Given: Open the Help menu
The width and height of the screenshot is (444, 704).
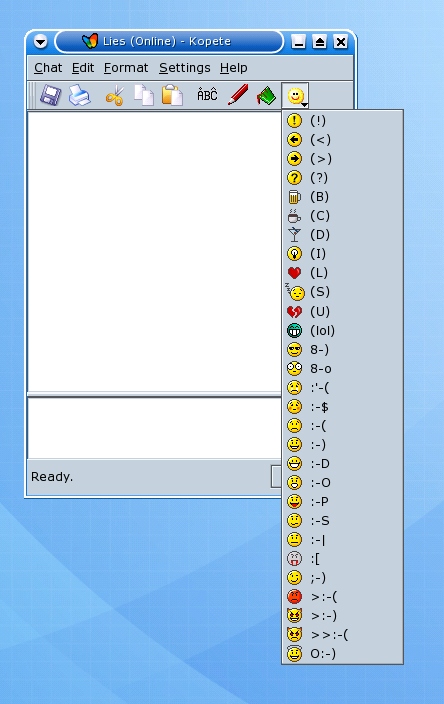Looking at the screenshot, I should pyautogui.click(x=233, y=68).
